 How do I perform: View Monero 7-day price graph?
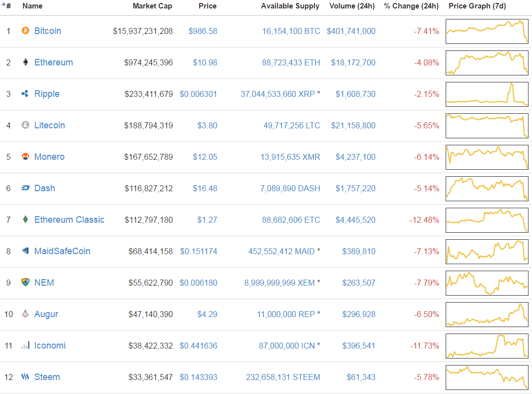tap(487, 157)
